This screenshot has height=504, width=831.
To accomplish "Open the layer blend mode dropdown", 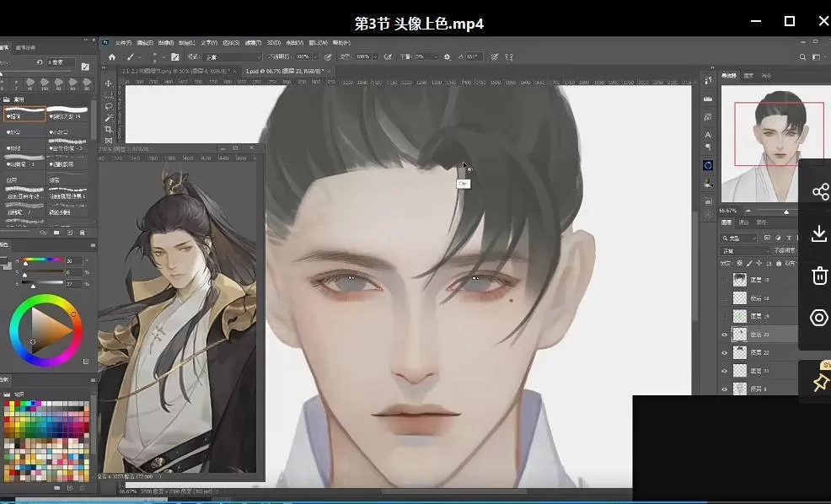I will pyautogui.click(x=745, y=251).
